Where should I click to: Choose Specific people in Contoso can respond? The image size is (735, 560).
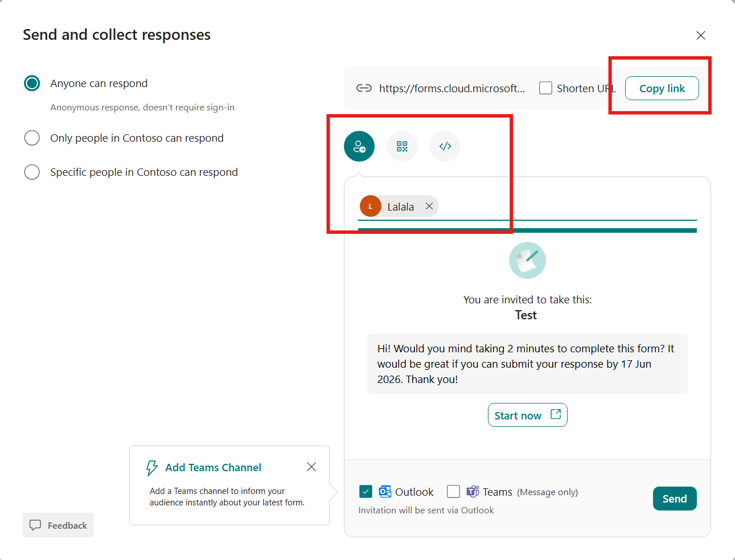point(32,172)
